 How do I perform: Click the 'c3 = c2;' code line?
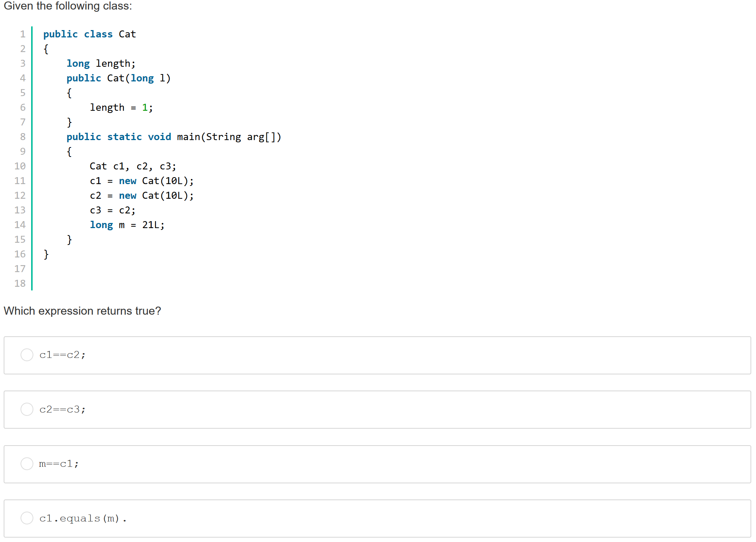pos(113,210)
